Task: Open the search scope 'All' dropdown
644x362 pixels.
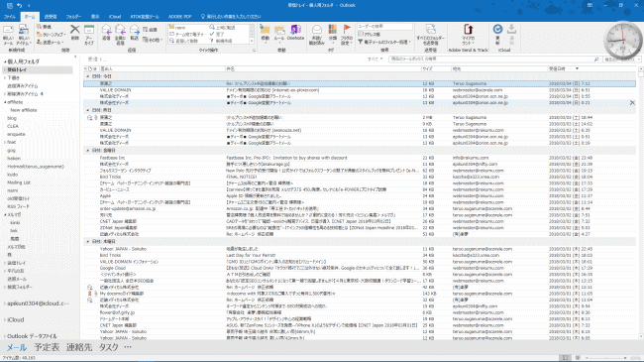Action: tap(375, 60)
